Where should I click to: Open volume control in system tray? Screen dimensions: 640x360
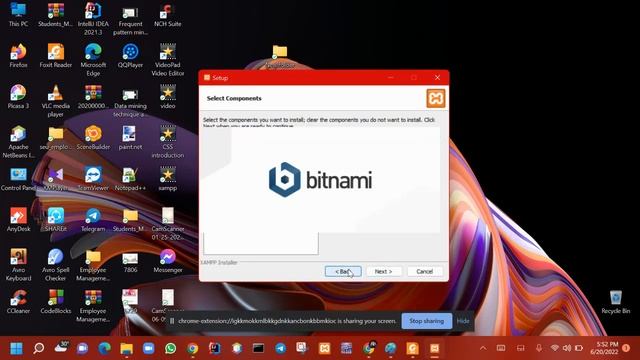(x=567, y=348)
